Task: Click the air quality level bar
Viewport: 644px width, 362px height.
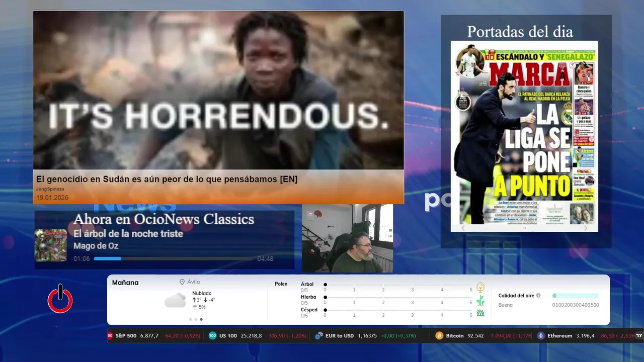Action: pos(576,296)
